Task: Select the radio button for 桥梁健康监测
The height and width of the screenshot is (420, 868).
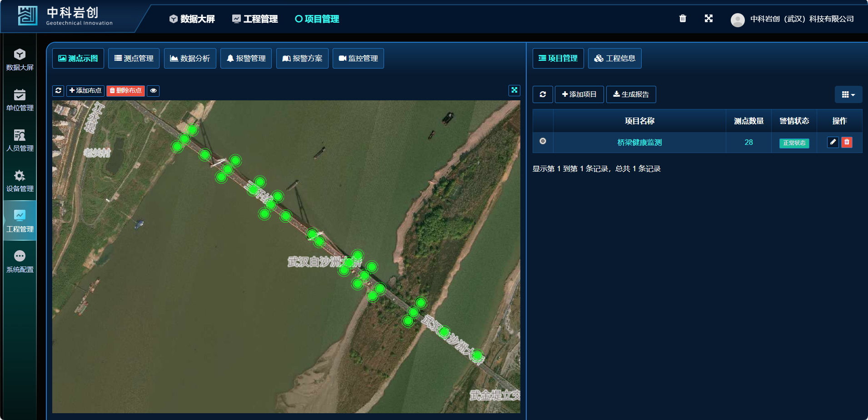Action: click(x=543, y=141)
